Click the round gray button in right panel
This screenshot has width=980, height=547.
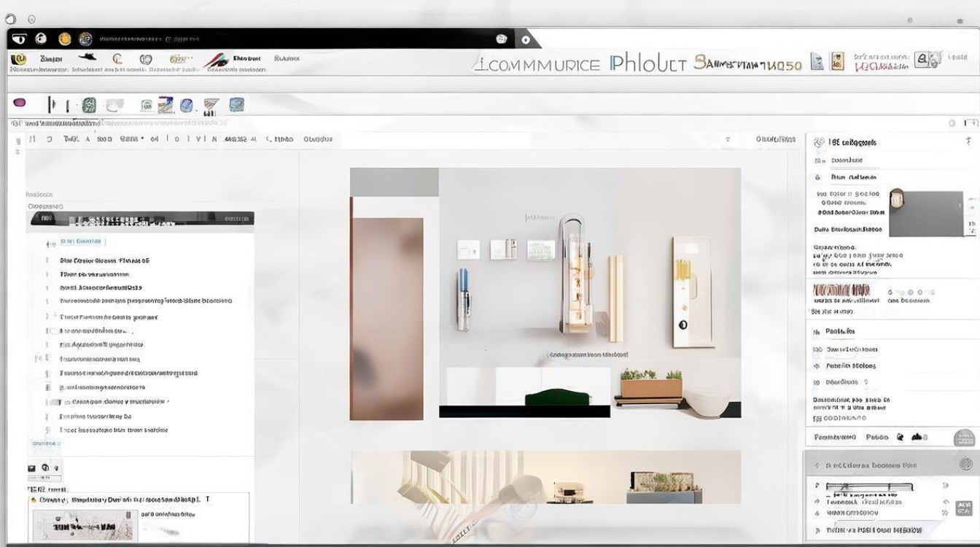tap(964, 438)
